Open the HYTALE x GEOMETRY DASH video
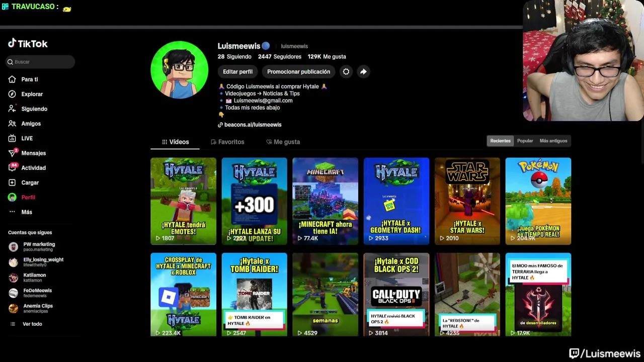Screen dimensions: 644x362 [396, 201]
